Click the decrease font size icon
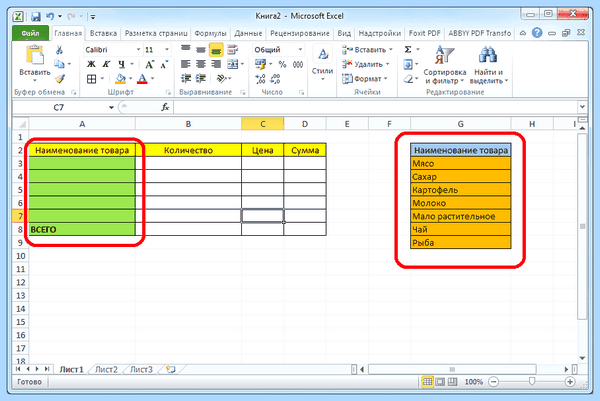Viewport: 600px width, 401px height. click(x=164, y=64)
